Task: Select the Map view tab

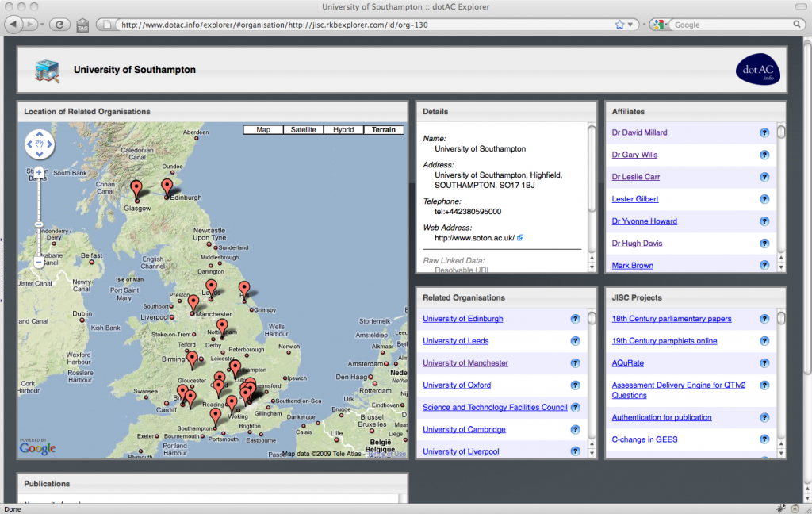Action: point(263,130)
